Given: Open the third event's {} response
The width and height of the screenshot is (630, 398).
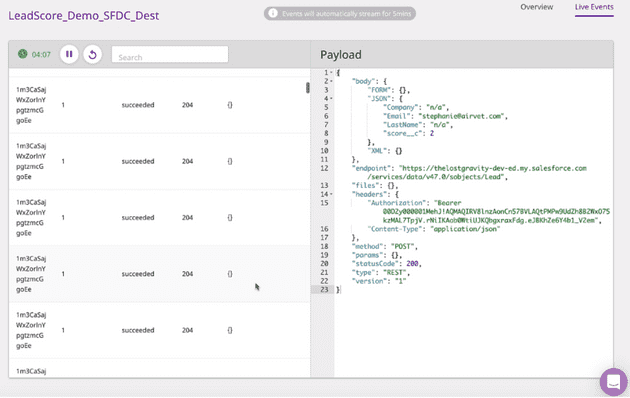Looking at the screenshot, I should coord(230,217).
